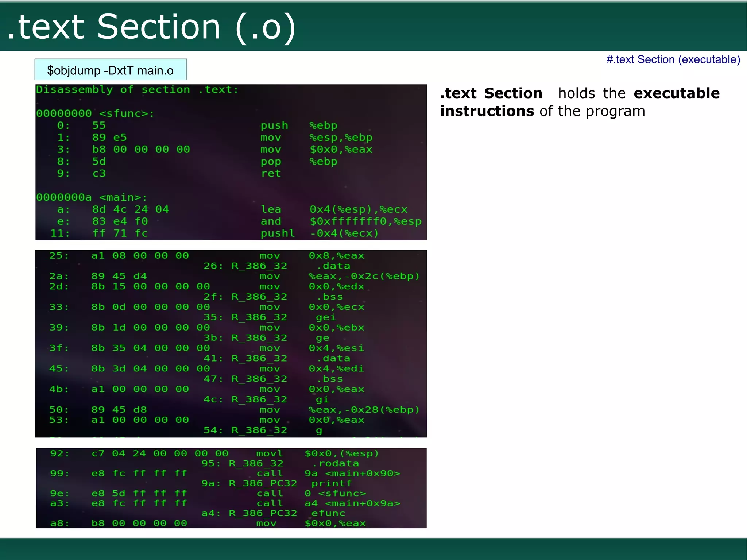Screen dimensions: 747x560
Task: Select the '3b: R_386_32 ge' relocation
Action: pos(266,338)
